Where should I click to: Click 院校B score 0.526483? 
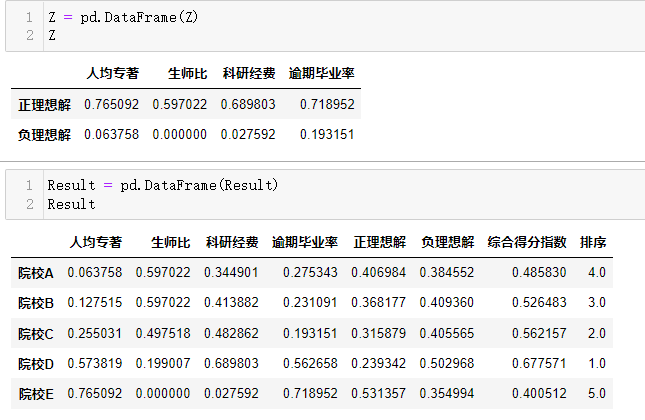(539, 303)
